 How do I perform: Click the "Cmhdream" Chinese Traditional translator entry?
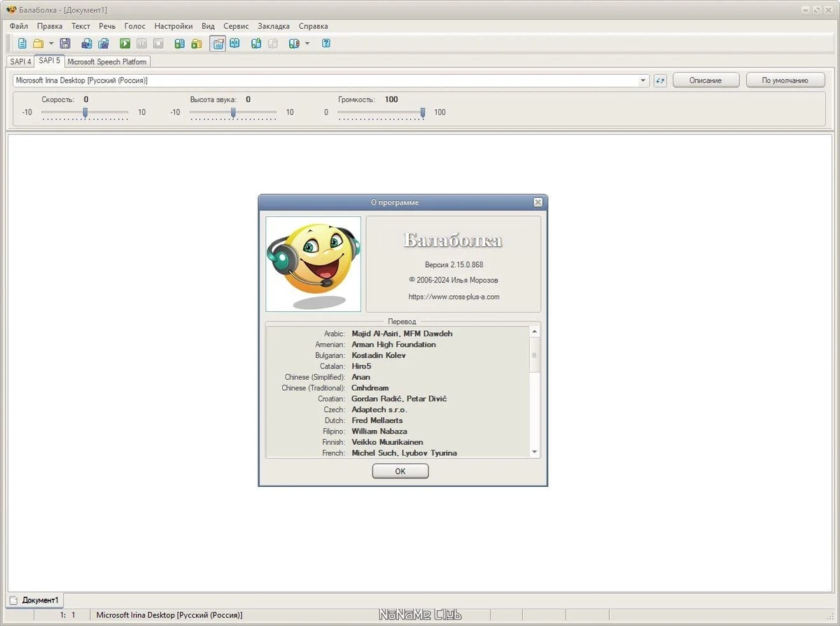coord(370,387)
